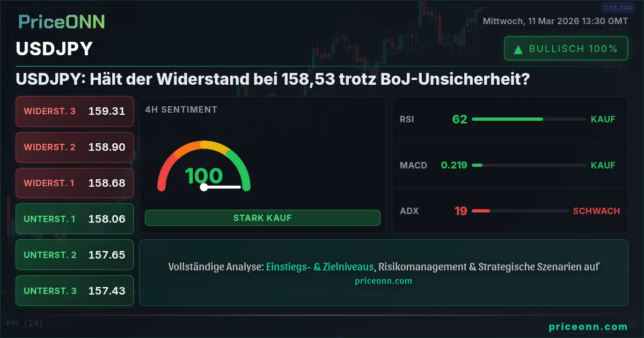Click the RSI progress bar
Screen dimensions: 644x338
click(529, 119)
